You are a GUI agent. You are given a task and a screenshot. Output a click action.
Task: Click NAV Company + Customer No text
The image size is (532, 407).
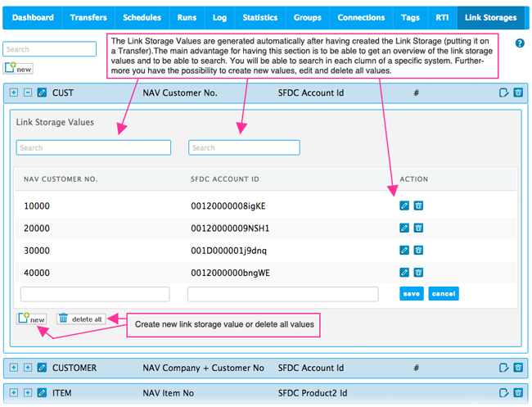(203, 368)
